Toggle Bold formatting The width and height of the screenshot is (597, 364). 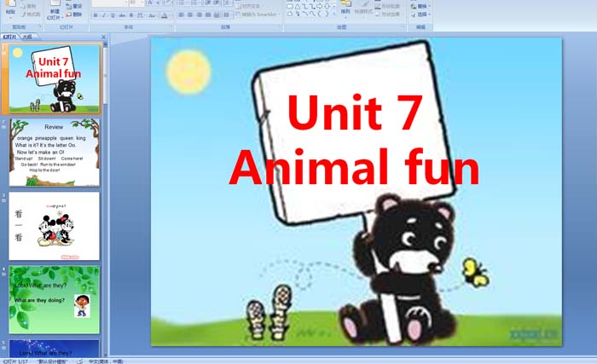click(96, 15)
